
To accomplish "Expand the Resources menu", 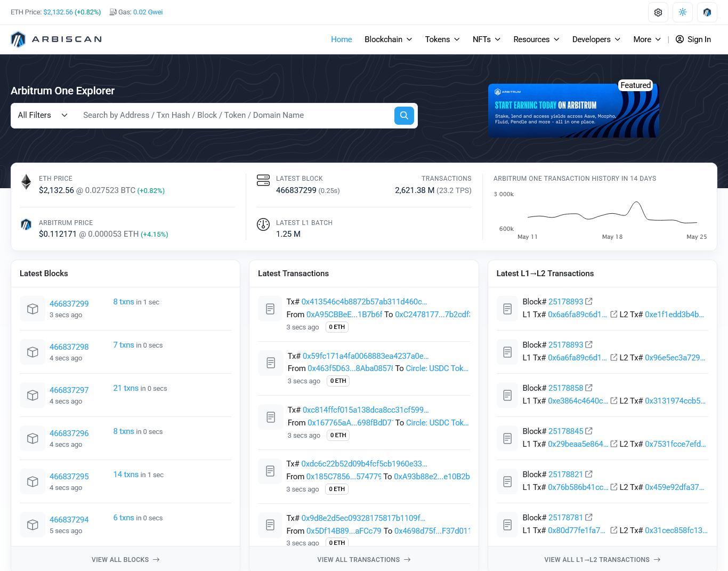I will (536, 39).
